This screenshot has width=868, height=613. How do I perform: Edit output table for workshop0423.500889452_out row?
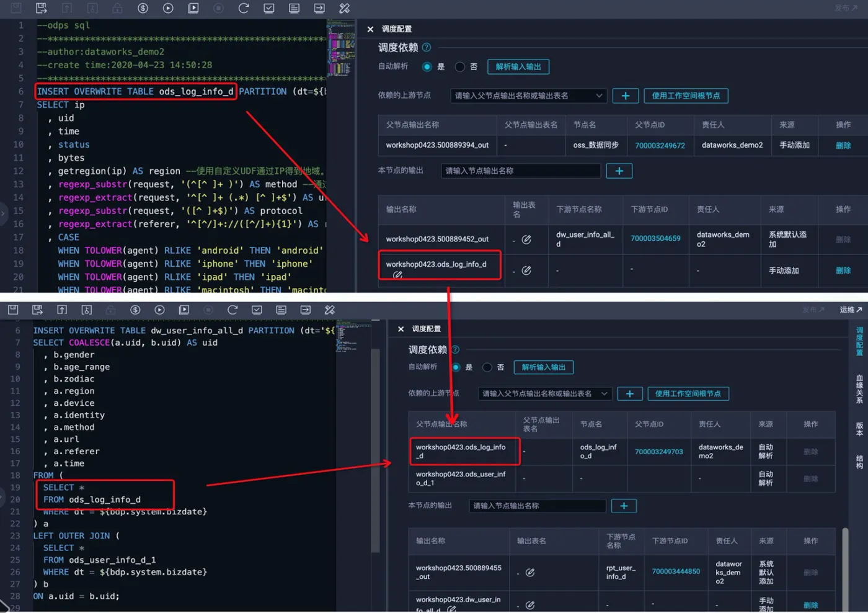coord(526,239)
